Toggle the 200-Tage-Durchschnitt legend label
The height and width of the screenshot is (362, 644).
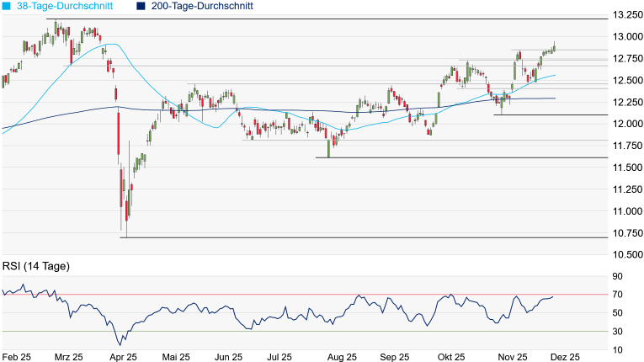point(202,6)
